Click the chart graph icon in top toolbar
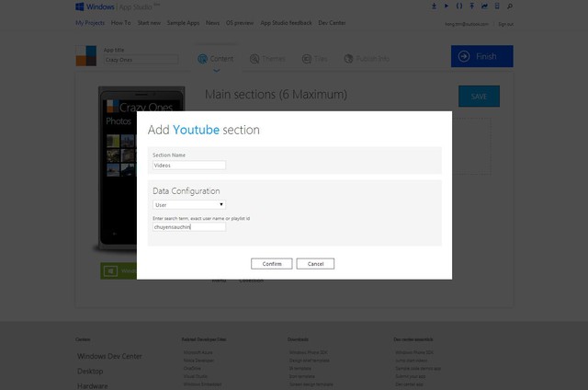 [x=485, y=6]
